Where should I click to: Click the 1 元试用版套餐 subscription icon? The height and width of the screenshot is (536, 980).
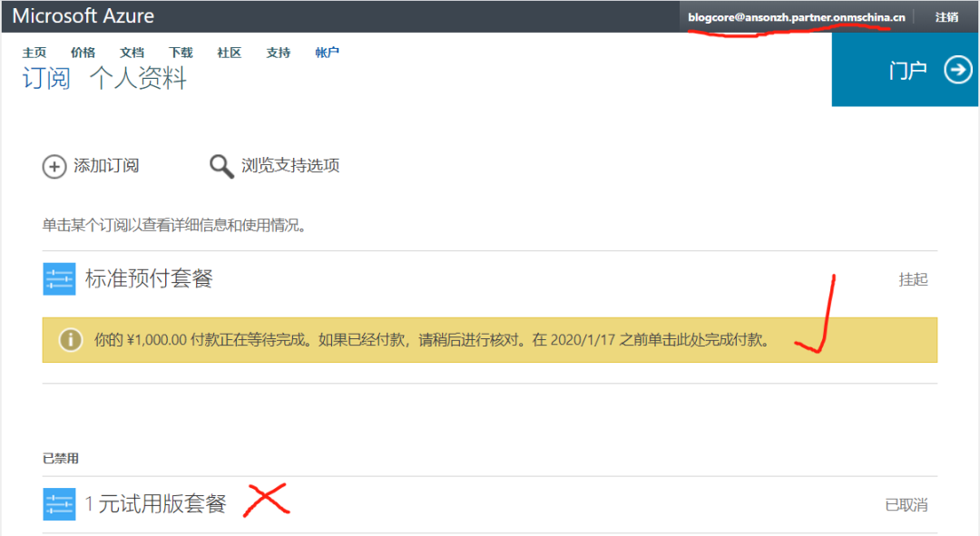(x=59, y=504)
